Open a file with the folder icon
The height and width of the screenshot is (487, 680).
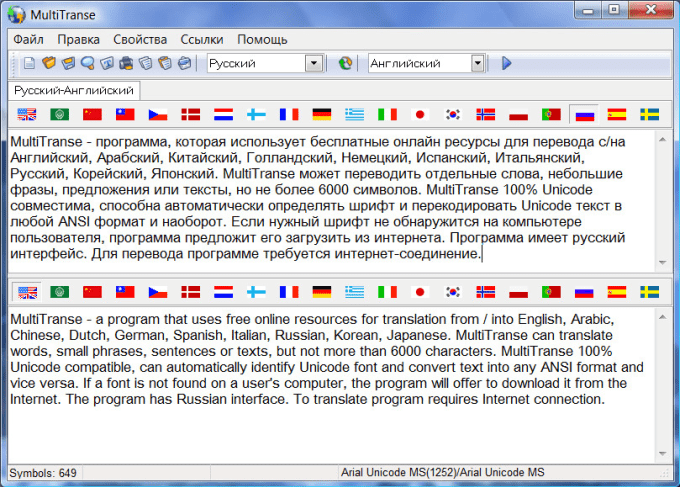click(x=49, y=63)
